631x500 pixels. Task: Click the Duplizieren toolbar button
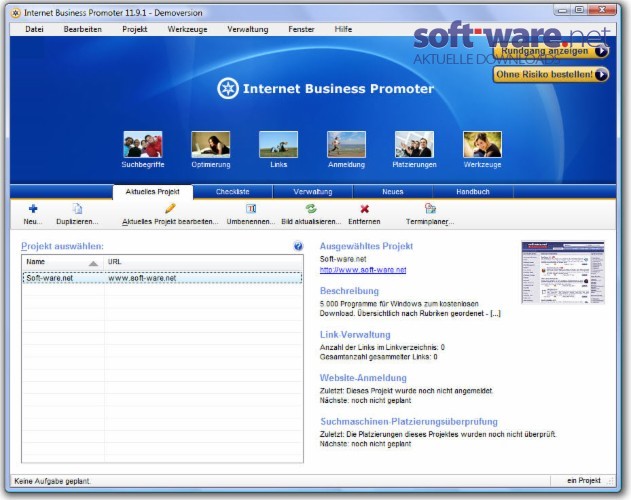[77, 214]
